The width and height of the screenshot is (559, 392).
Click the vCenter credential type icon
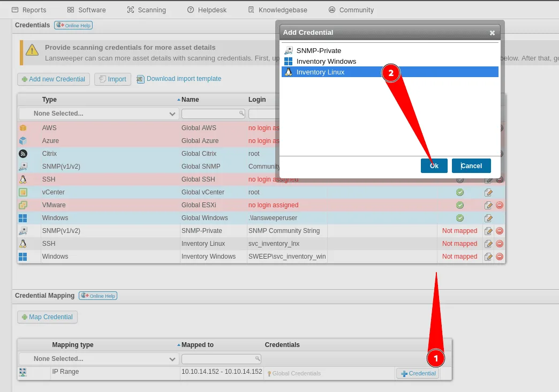(x=23, y=192)
